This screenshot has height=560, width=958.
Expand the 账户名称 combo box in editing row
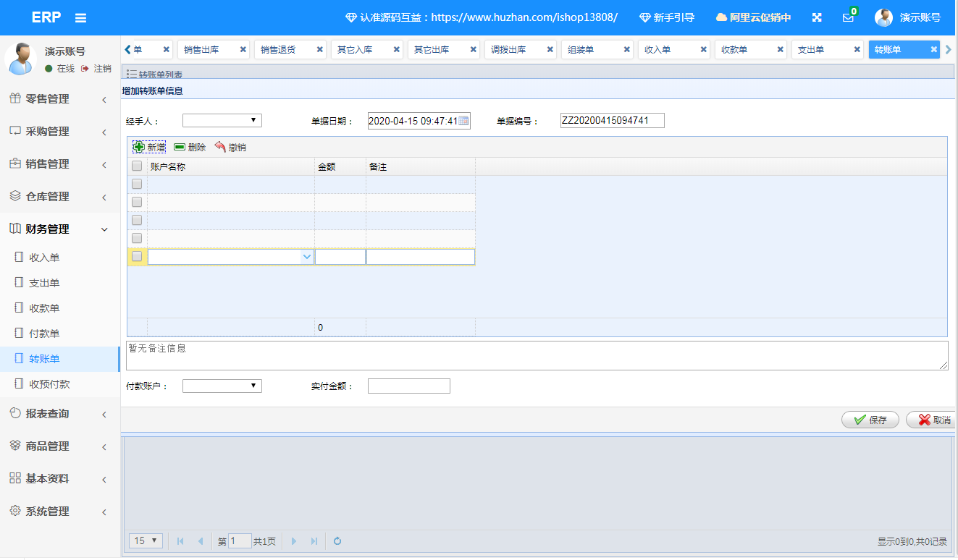(306, 257)
